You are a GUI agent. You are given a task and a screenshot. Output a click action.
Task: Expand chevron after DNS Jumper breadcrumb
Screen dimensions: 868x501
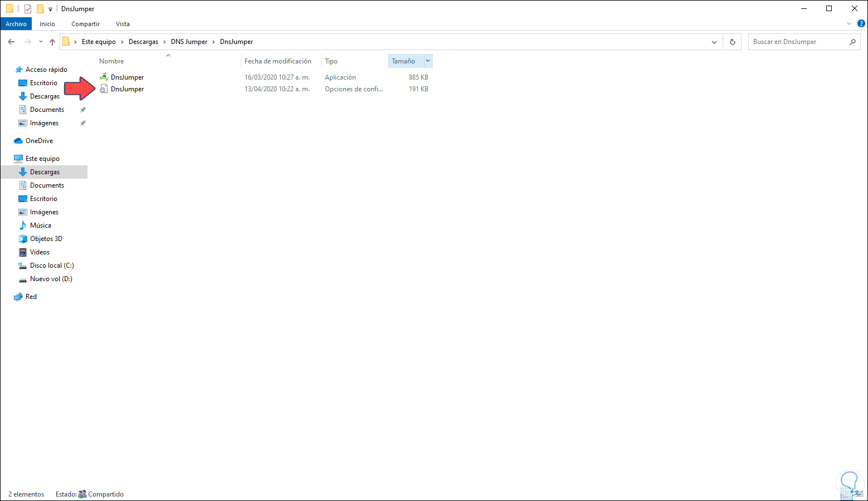point(213,42)
